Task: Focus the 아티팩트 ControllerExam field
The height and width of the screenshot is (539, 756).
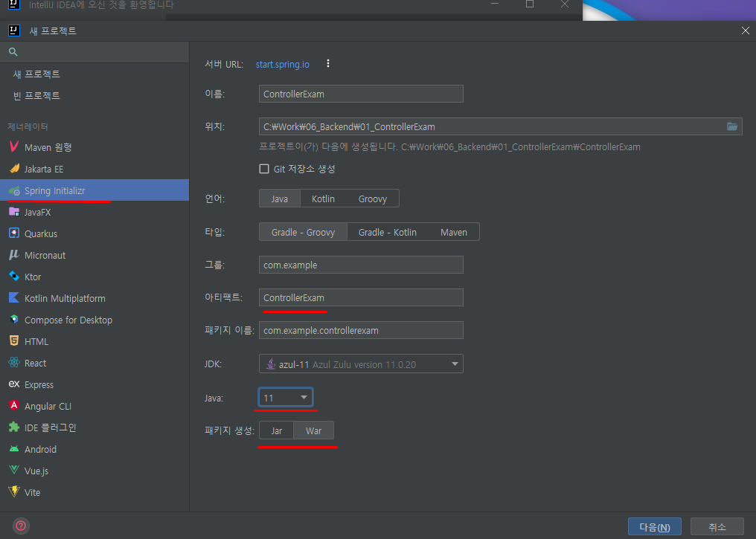Action: pyautogui.click(x=361, y=297)
